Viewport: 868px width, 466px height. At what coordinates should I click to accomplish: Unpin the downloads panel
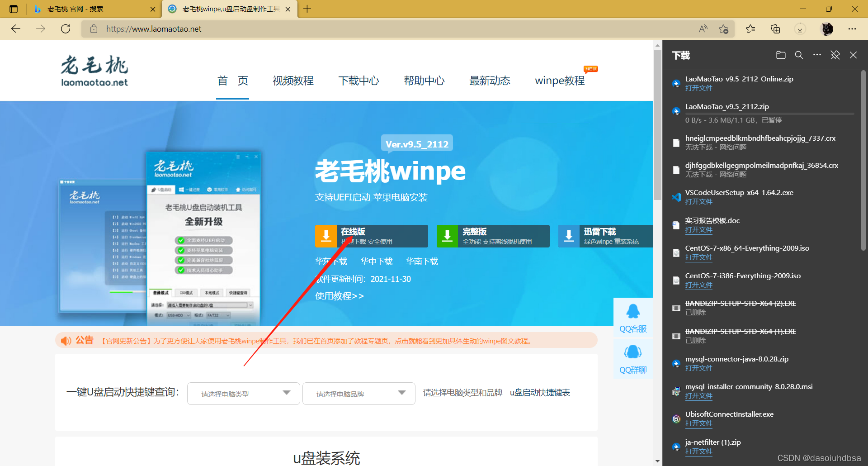coord(835,55)
